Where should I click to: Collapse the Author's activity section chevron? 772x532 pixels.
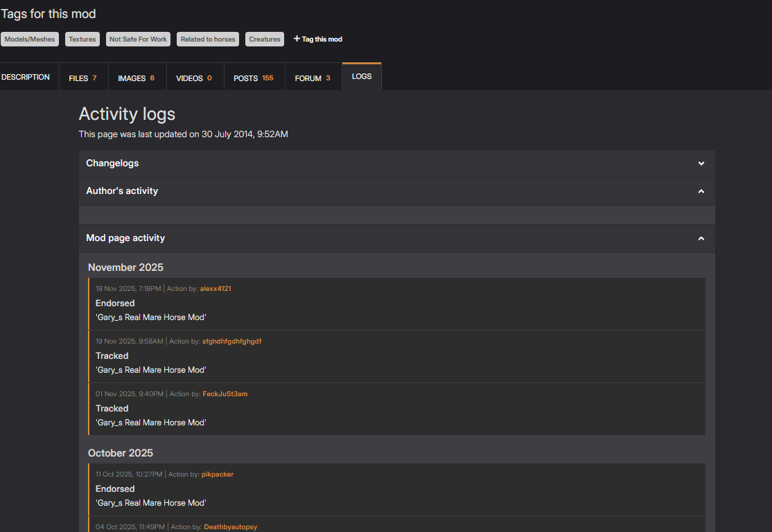tap(701, 191)
